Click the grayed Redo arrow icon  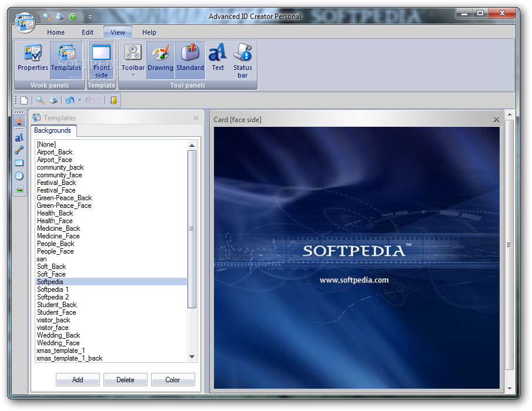coord(89,100)
